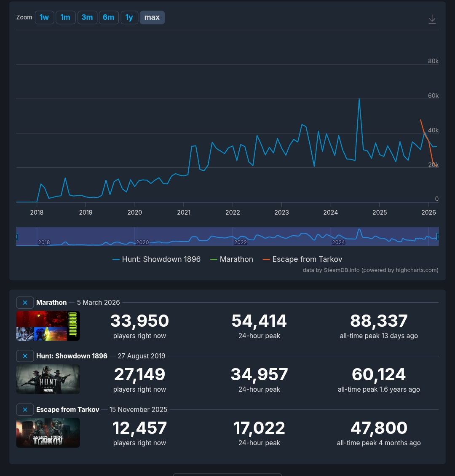Open the Marathon game thumbnail
The image size is (455, 476).
[48, 326]
